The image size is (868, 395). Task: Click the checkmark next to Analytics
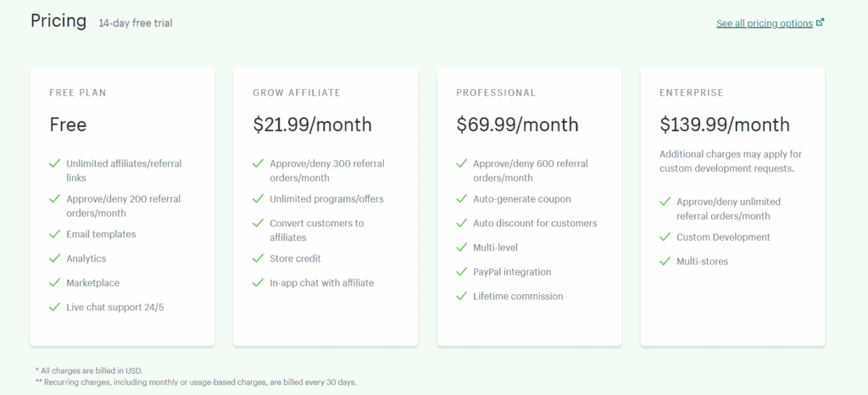pyautogui.click(x=54, y=259)
